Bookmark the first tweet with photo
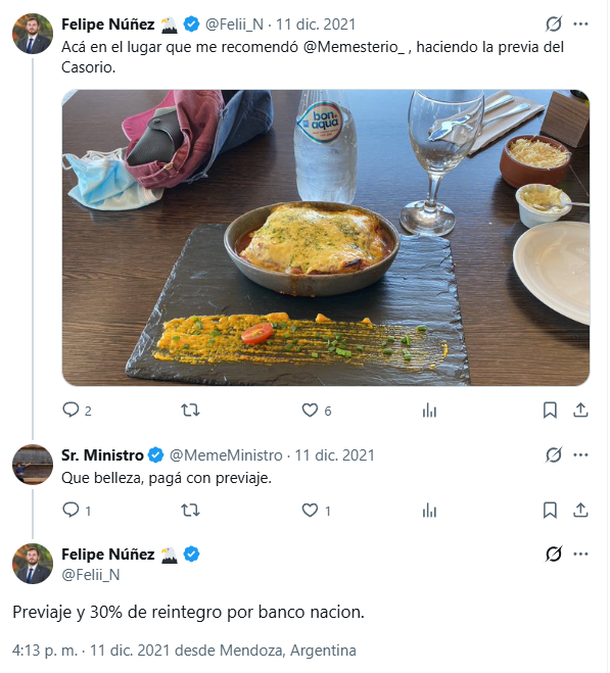The height and width of the screenshot is (673, 610). coord(550,410)
